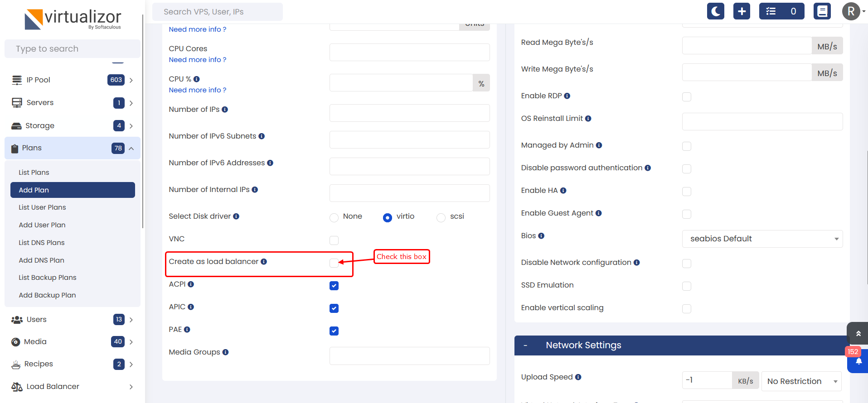Click info icon beside Enable Guest Agent
Viewport: 868px width, 403px height.
pos(599,213)
